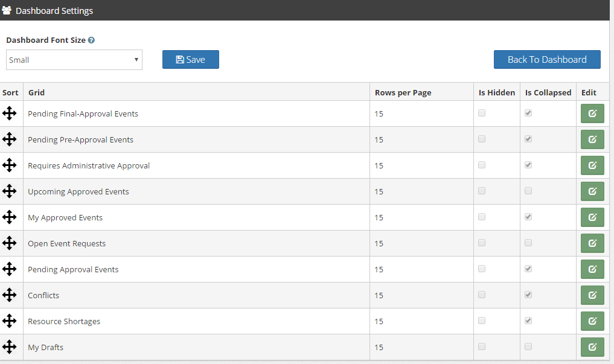Click sort handle for Open Event Requests

tap(10, 243)
